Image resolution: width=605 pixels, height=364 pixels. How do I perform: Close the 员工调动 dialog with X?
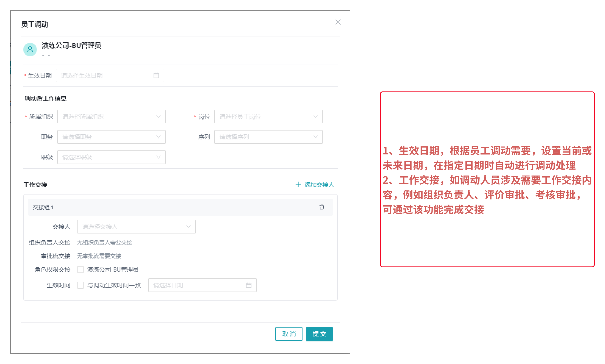[x=338, y=22]
